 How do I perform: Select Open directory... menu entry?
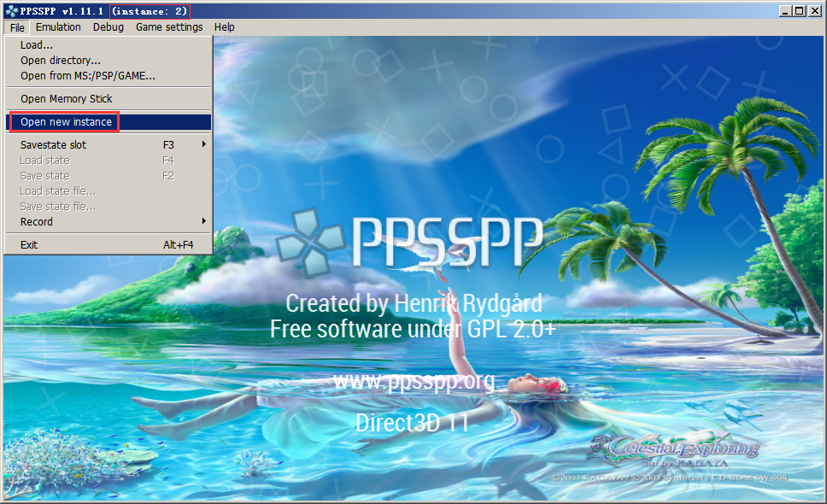pos(109,61)
